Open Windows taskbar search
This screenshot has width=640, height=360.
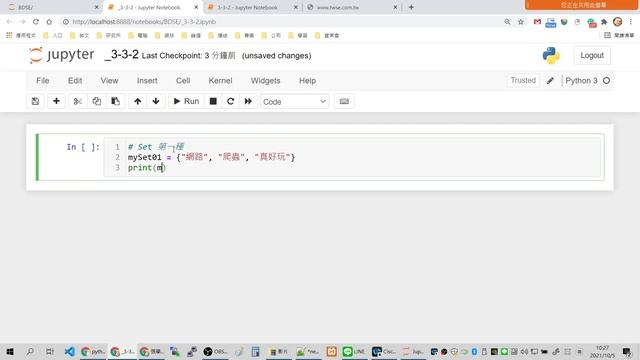(x=30, y=351)
